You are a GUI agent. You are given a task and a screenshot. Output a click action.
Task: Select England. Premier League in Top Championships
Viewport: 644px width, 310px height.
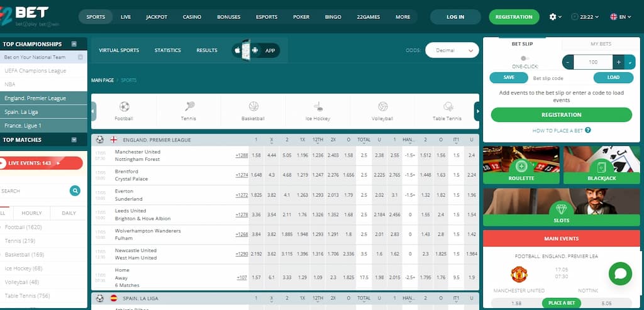43,98
